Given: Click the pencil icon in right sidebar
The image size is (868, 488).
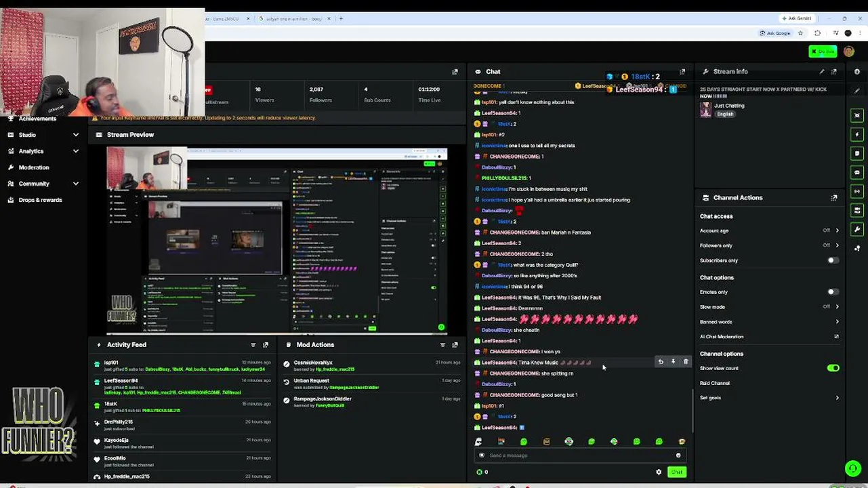Looking at the screenshot, I should coord(857,90).
